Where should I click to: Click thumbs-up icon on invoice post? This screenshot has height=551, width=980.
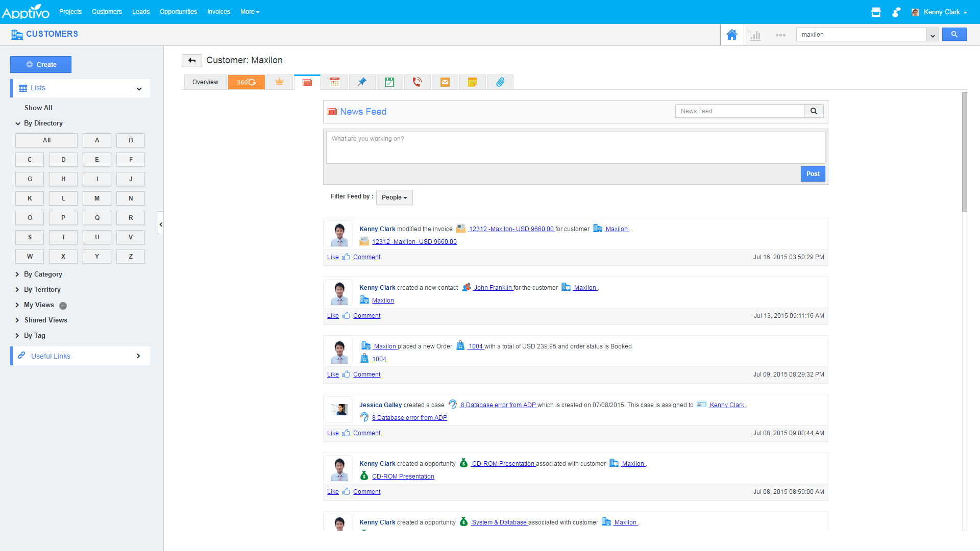346,257
